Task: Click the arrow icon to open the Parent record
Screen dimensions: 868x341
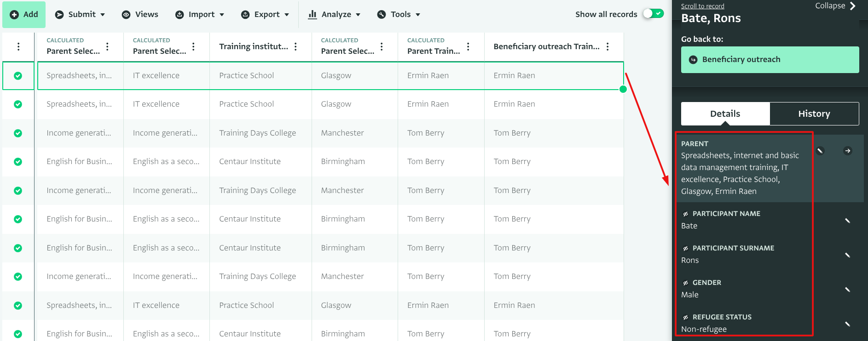Action: click(x=847, y=151)
